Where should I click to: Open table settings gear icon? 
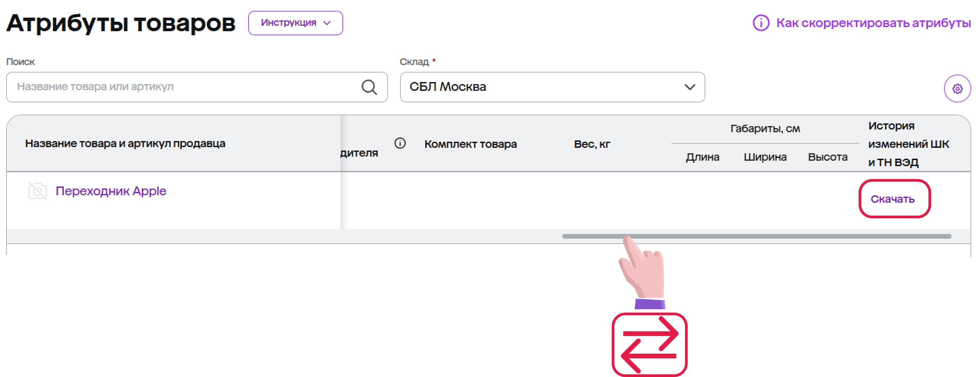point(957,88)
